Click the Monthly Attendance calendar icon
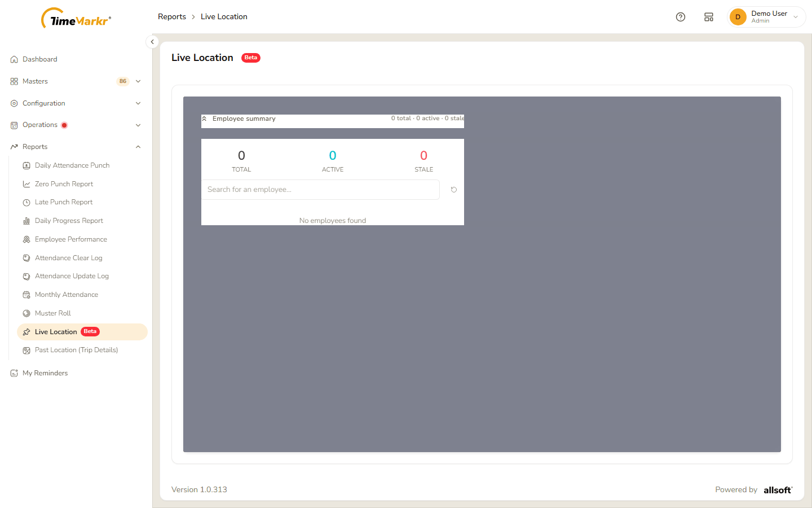812x508 pixels. pyautogui.click(x=27, y=295)
